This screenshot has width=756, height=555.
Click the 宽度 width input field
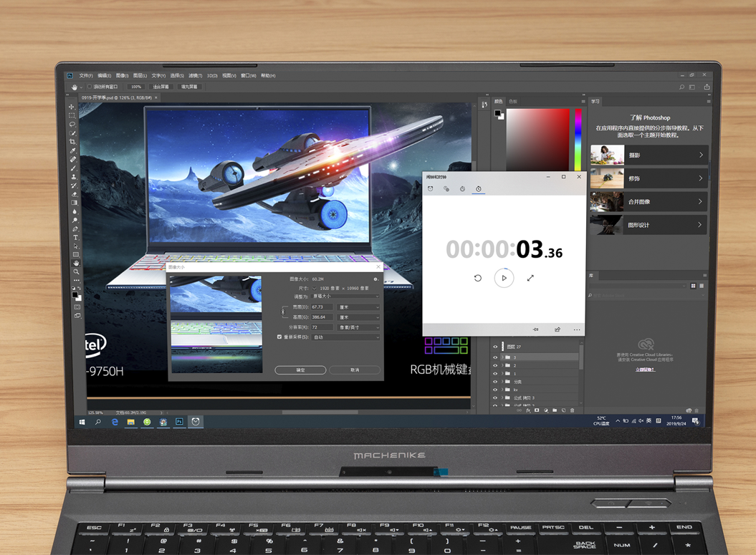[x=322, y=307]
